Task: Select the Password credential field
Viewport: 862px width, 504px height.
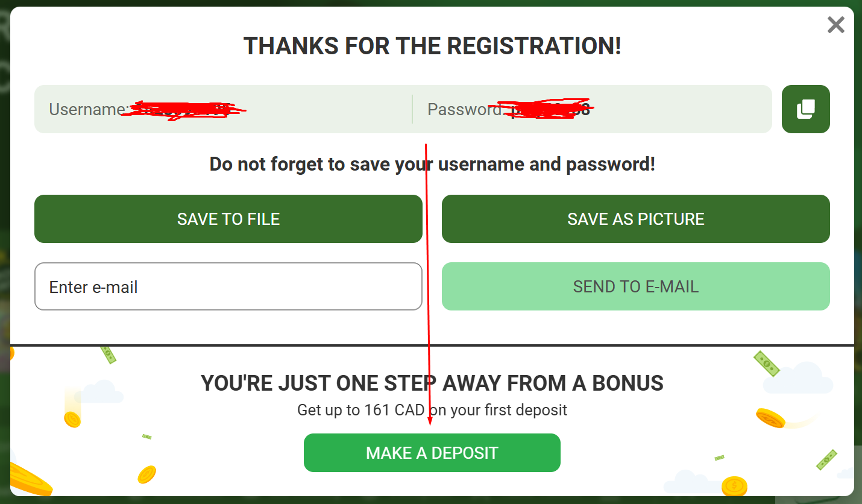Action: pos(591,109)
